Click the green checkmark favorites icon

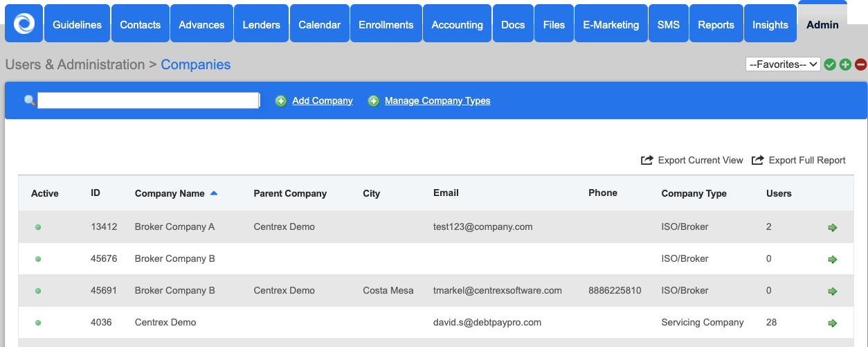pos(830,64)
